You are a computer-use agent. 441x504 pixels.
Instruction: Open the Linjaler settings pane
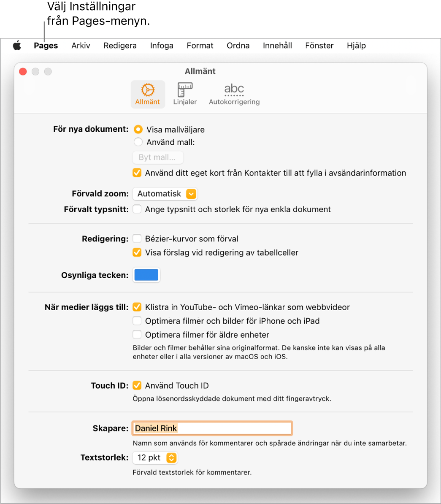pos(184,94)
